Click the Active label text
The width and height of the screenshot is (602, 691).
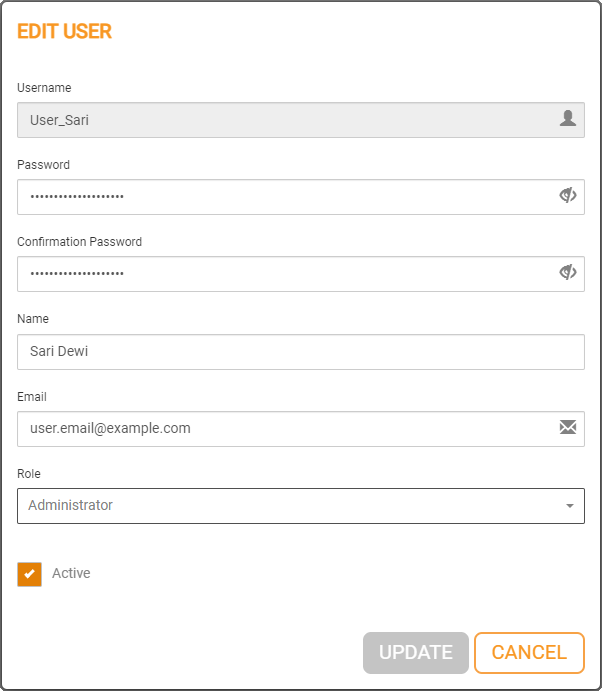click(71, 574)
